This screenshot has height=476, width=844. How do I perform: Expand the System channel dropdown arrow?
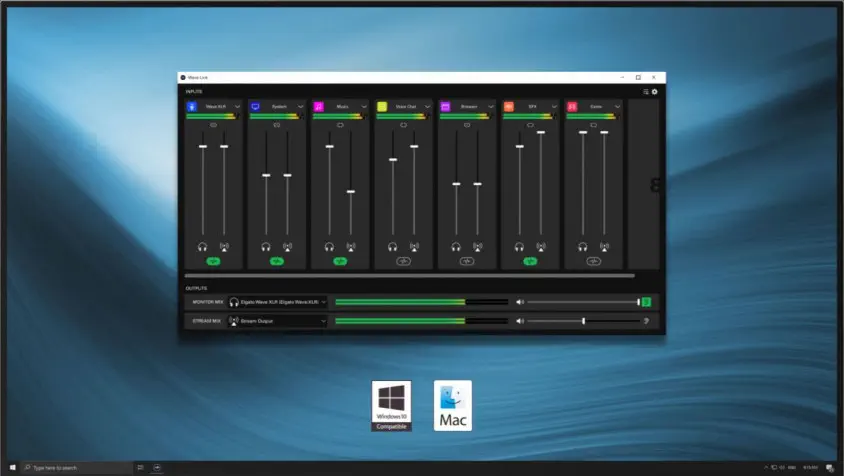pyautogui.click(x=301, y=107)
